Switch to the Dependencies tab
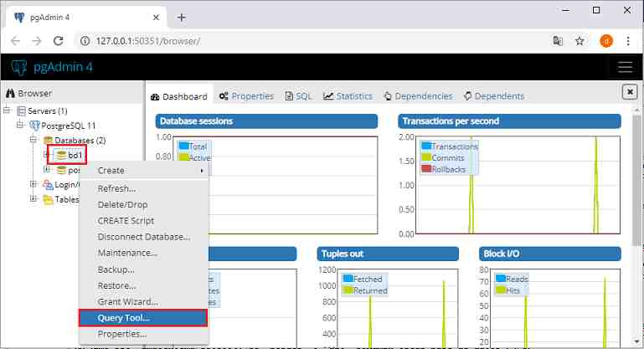The width and height of the screenshot is (644, 349). (x=418, y=96)
